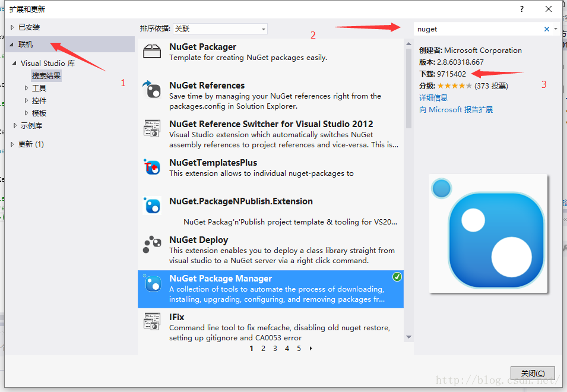Open the search box options dropdown arrow

coord(556,29)
